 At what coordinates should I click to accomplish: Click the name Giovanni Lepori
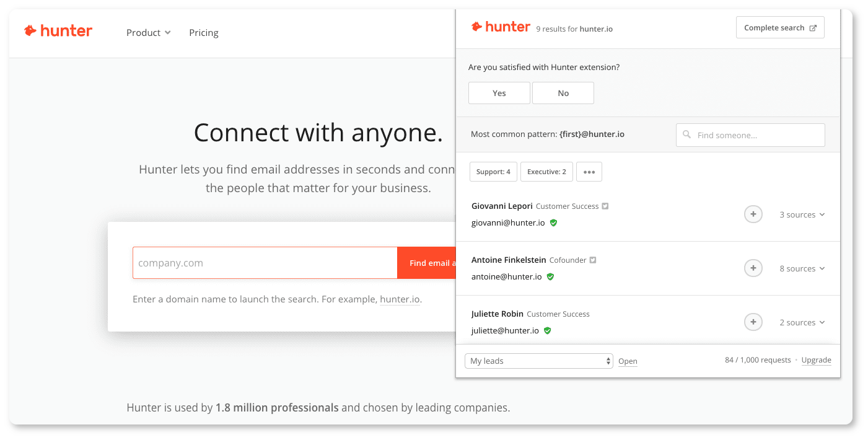[x=501, y=206]
